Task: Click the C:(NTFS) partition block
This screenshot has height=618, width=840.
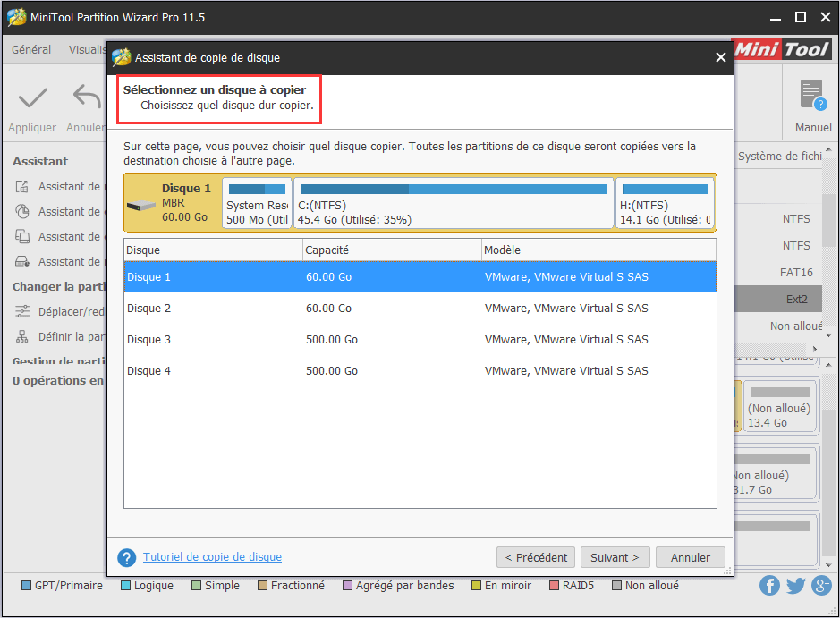Action: [454, 203]
